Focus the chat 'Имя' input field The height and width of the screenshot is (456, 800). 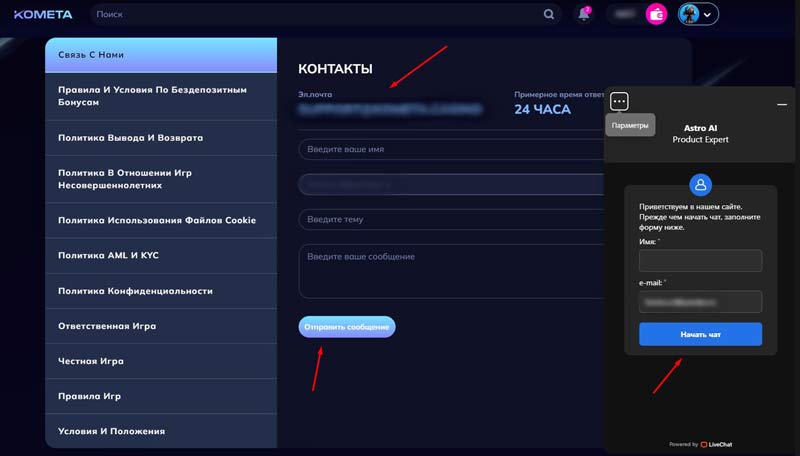tap(700, 261)
